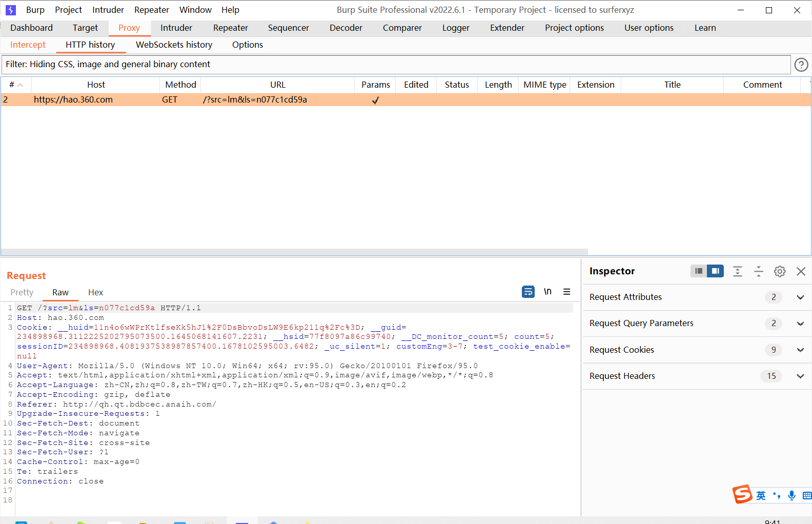The image size is (812, 524).
Task: Sort history by the Method column
Action: (180, 85)
